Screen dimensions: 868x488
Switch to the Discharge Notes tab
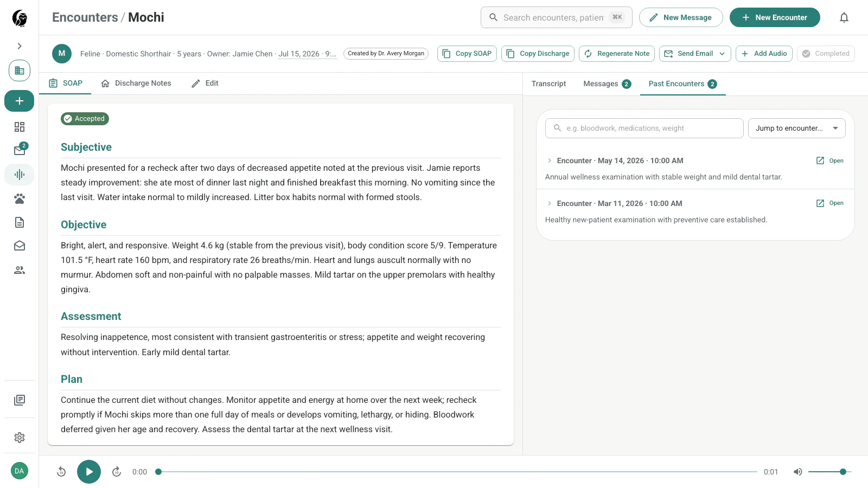(136, 84)
